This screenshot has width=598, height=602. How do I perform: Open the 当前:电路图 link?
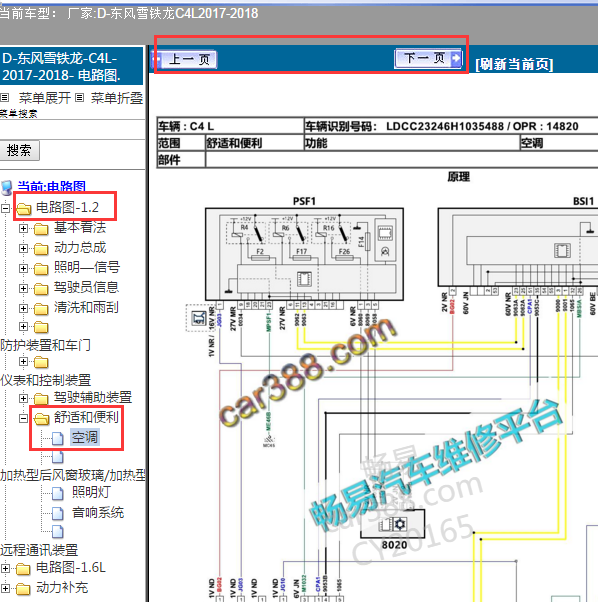(x=51, y=187)
